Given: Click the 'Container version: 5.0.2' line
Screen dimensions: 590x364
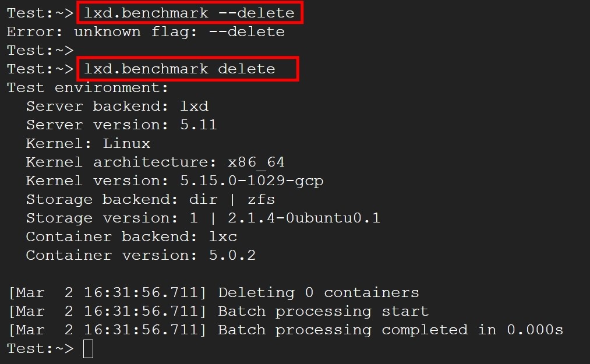Looking at the screenshot, I should tap(141, 255).
